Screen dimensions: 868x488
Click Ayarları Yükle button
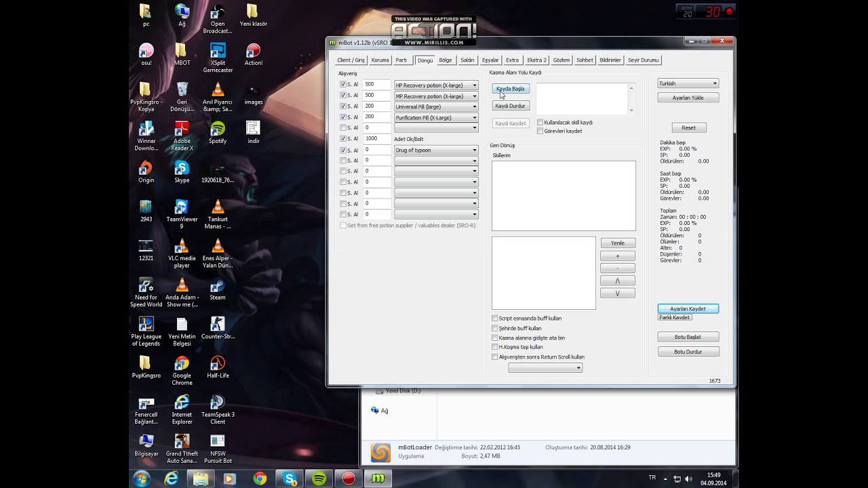688,98
